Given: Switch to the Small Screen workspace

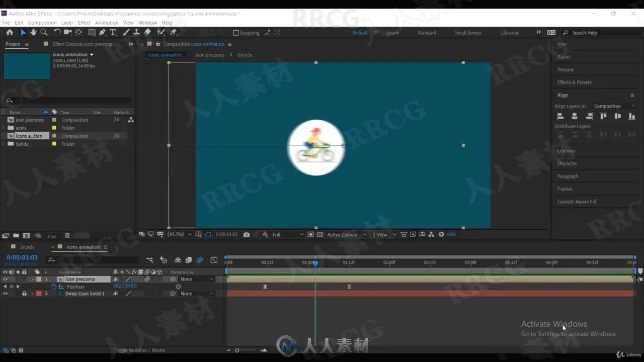Looking at the screenshot, I should pos(468,33).
